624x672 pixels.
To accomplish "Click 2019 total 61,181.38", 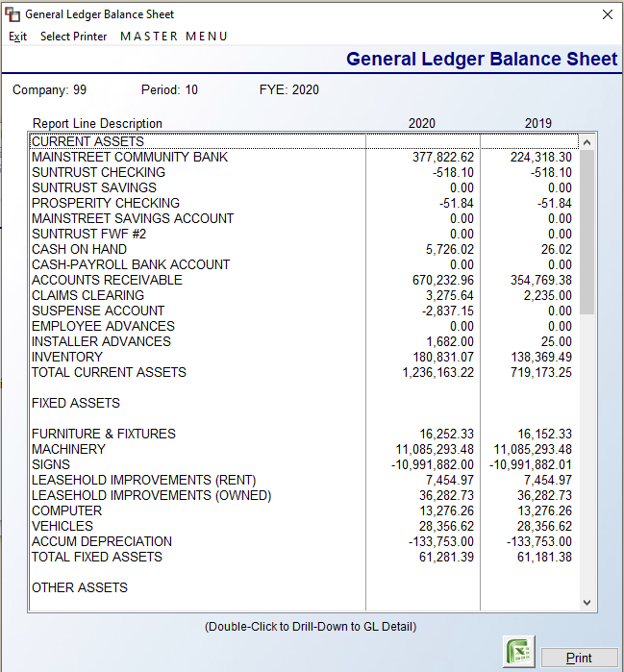I will click(x=545, y=558).
